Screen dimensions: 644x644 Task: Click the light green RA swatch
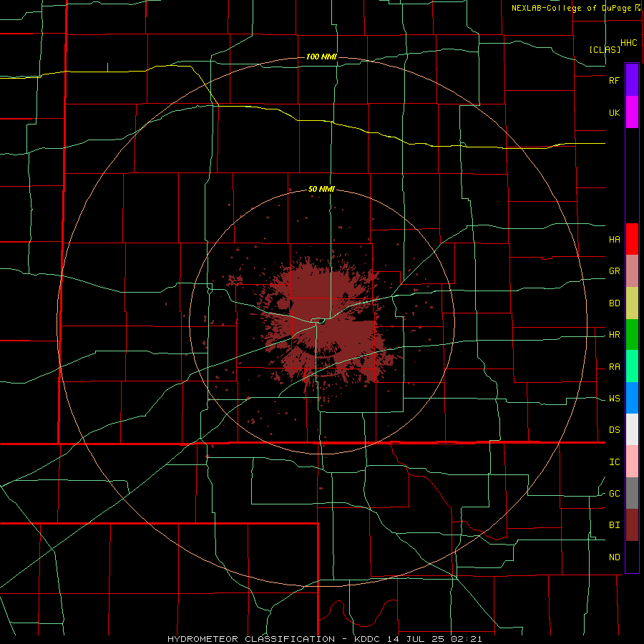click(x=632, y=366)
